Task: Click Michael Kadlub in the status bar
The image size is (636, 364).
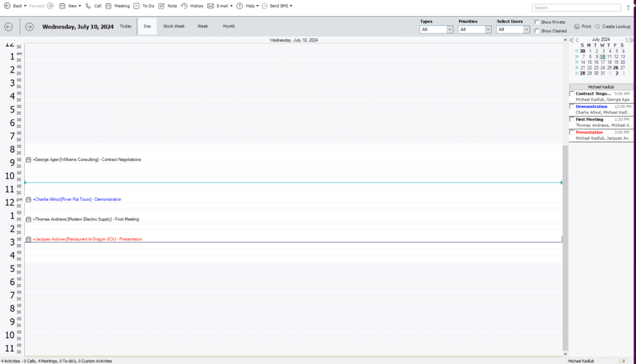Action: click(x=581, y=361)
